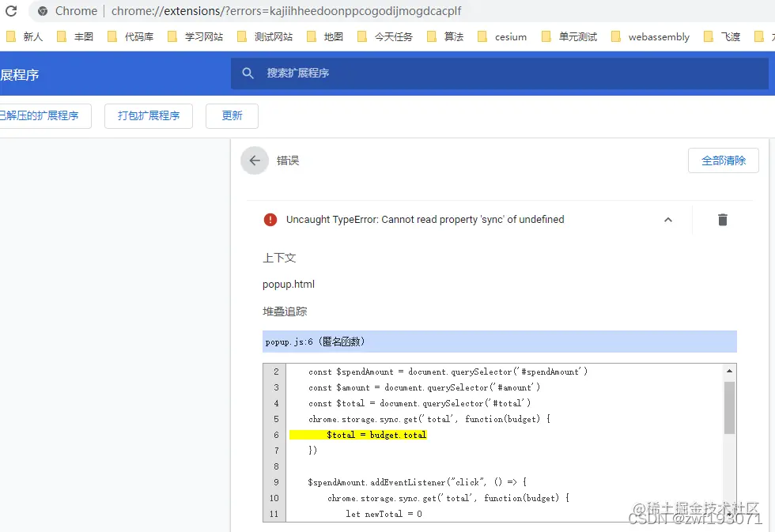
Task: Click the $spendAmount.addEventListener code line
Action: coord(418,482)
